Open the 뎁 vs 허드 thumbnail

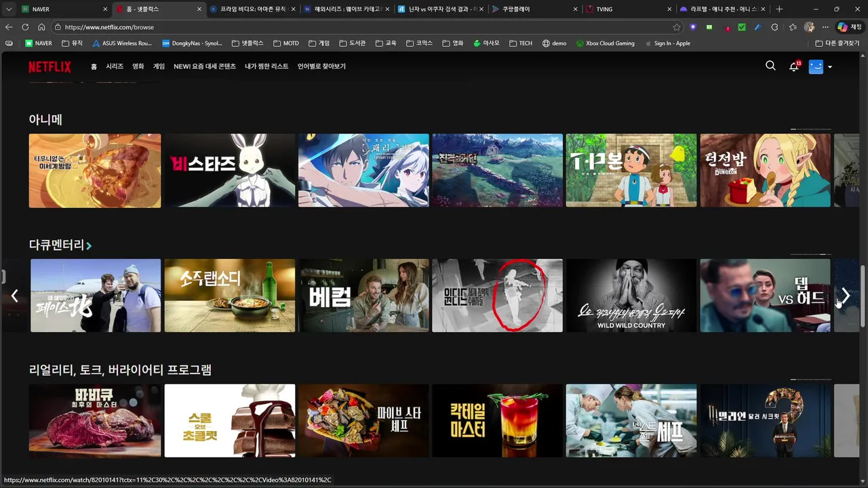765,296
